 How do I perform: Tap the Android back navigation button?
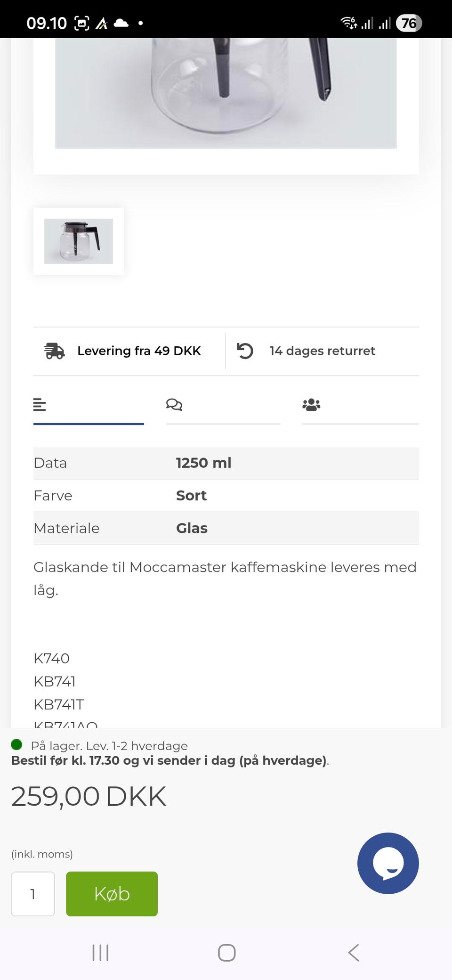click(x=354, y=952)
